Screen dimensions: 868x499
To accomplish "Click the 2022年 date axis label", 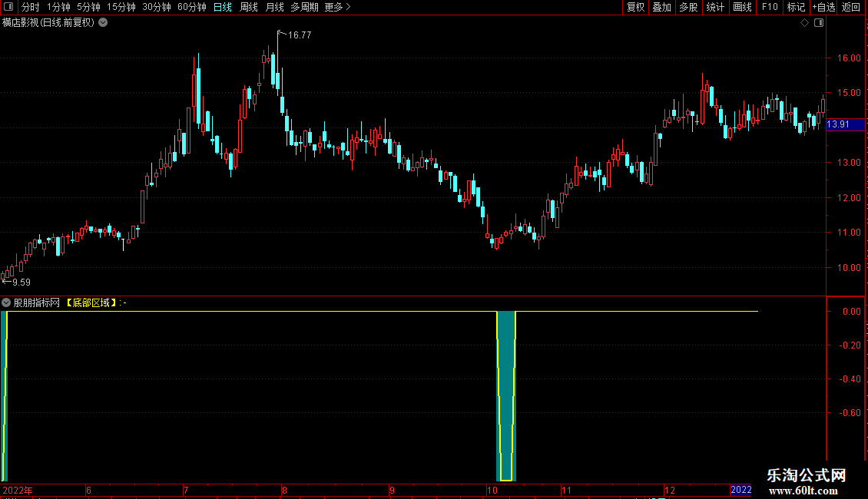I will pyautogui.click(x=18, y=490).
